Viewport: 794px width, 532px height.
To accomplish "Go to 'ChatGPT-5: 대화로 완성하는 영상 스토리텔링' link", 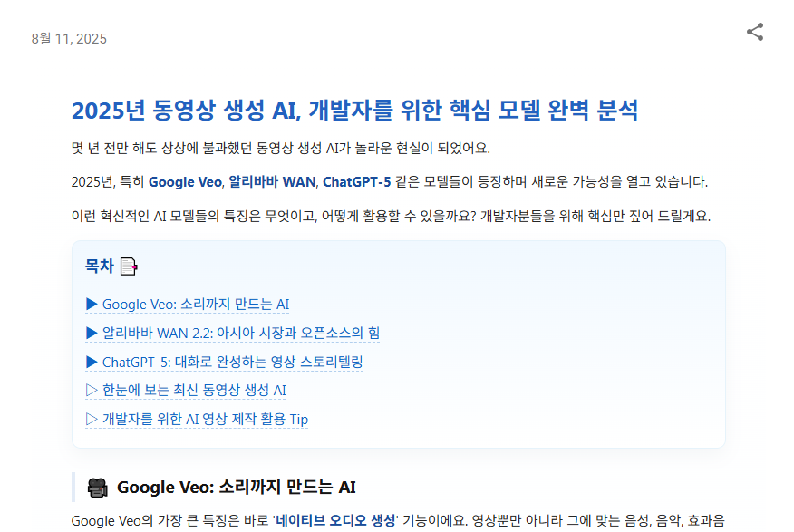I will tap(232, 362).
